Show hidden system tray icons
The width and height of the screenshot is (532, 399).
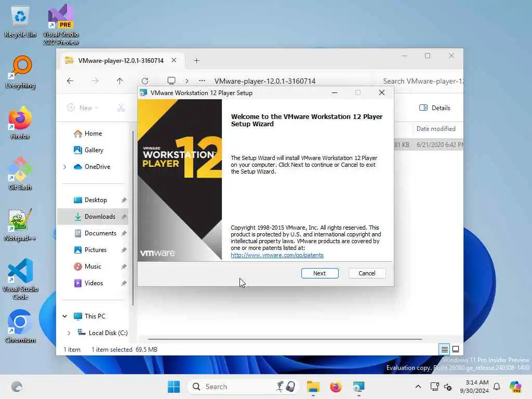coord(418,387)
